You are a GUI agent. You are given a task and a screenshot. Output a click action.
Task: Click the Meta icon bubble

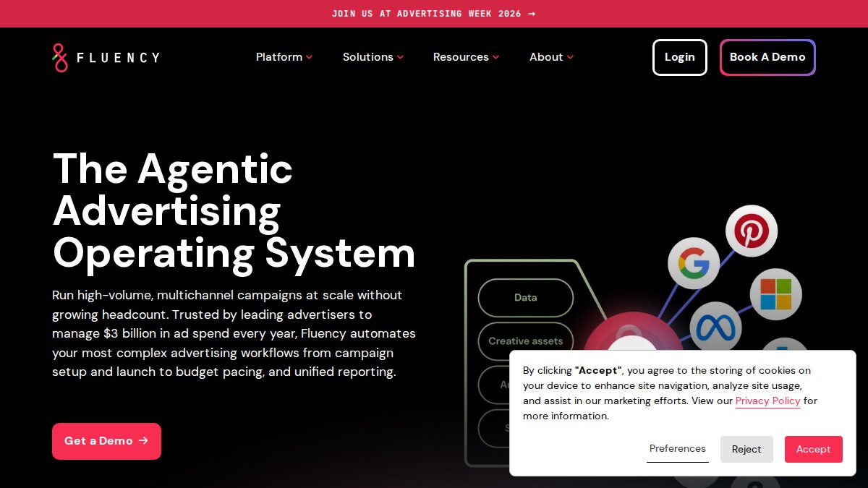715,328
